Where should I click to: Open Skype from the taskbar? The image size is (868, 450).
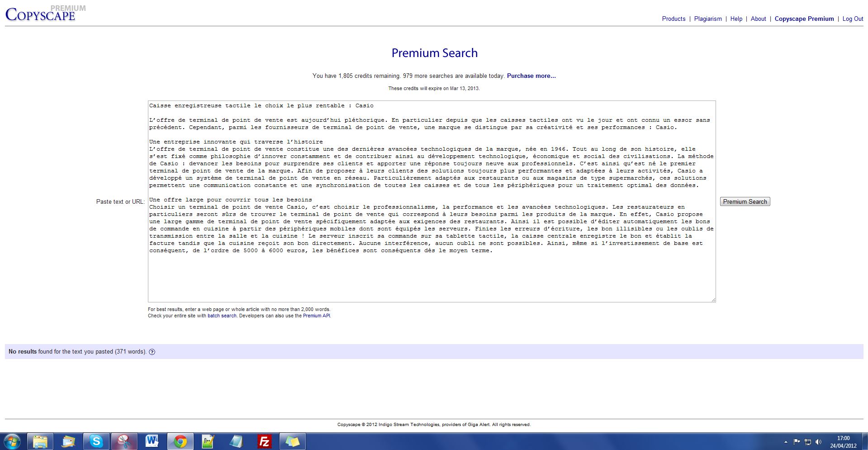coord(96,441)
